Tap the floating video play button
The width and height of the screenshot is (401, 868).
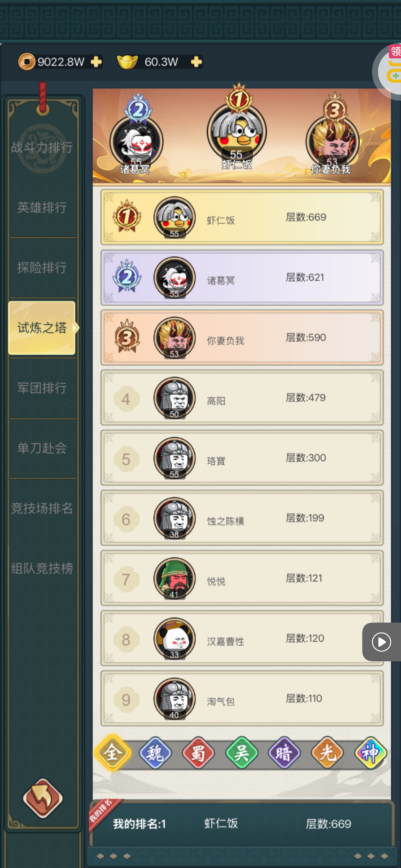(x=381, y=642)
